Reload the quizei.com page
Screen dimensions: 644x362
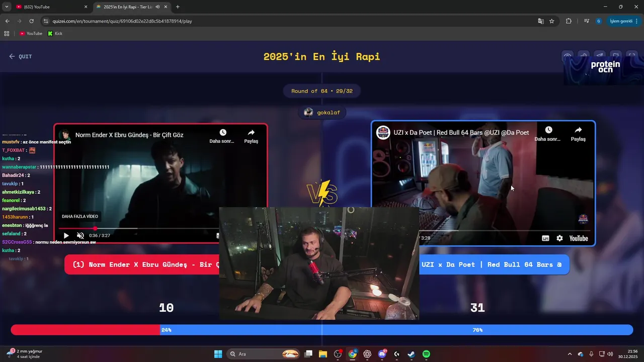point(31,21)
